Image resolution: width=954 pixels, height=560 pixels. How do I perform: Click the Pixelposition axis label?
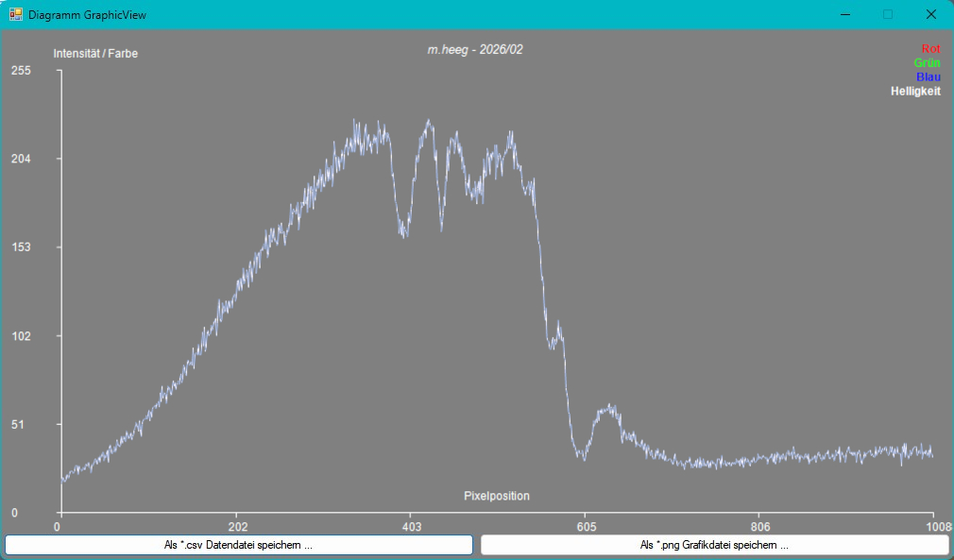click(497, 496)
